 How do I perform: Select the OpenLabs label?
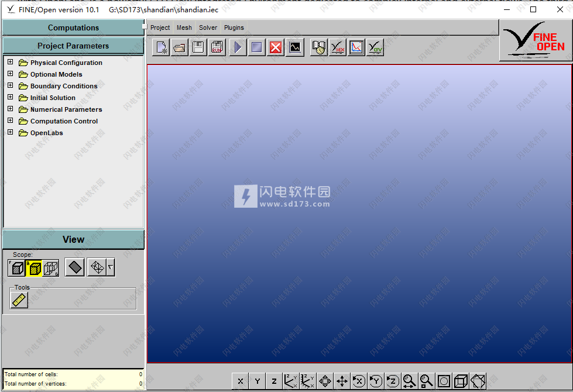click(x=46, y=133)
